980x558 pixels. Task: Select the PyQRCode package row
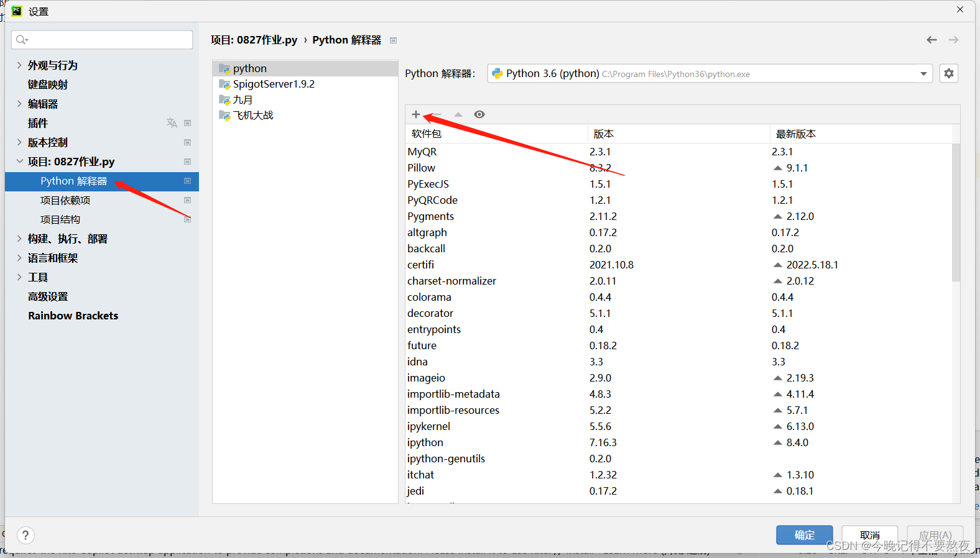click(x=678, y=200)
